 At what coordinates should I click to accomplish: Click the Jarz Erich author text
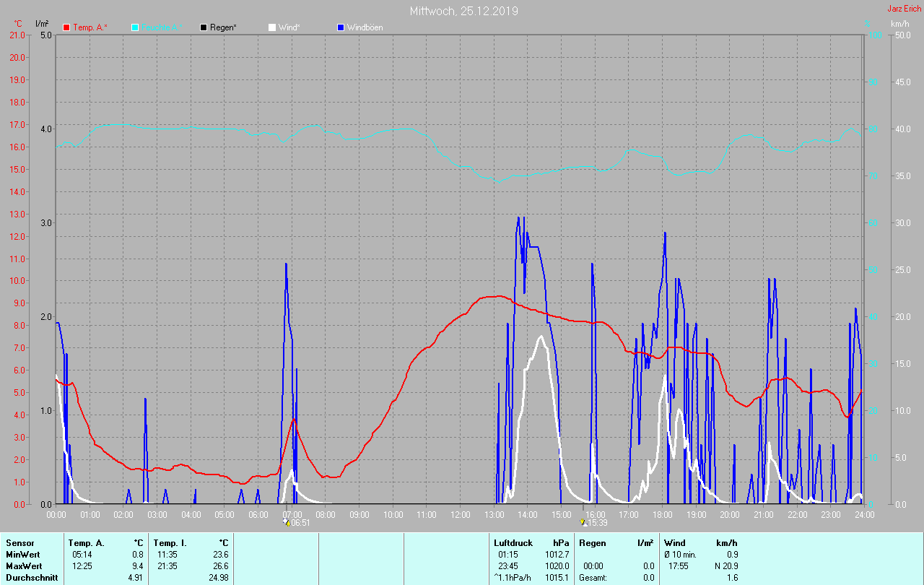click(x=904, y=9)
